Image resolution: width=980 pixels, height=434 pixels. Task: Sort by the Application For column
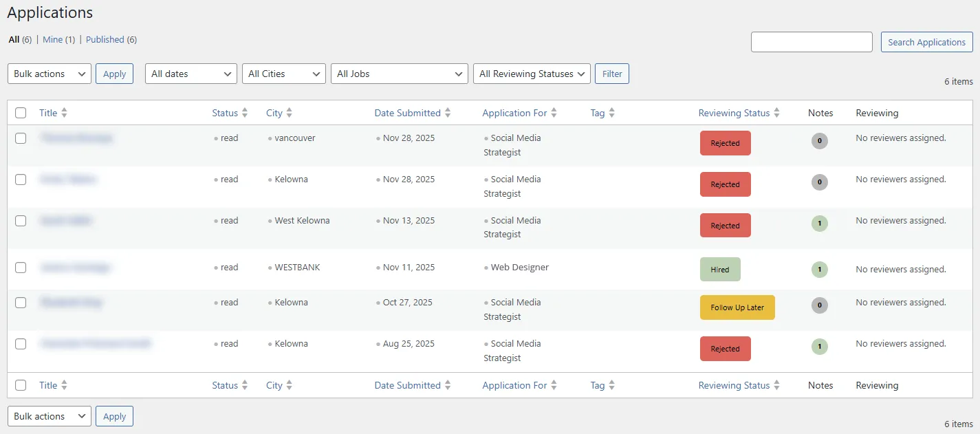[x=514, y=112]
